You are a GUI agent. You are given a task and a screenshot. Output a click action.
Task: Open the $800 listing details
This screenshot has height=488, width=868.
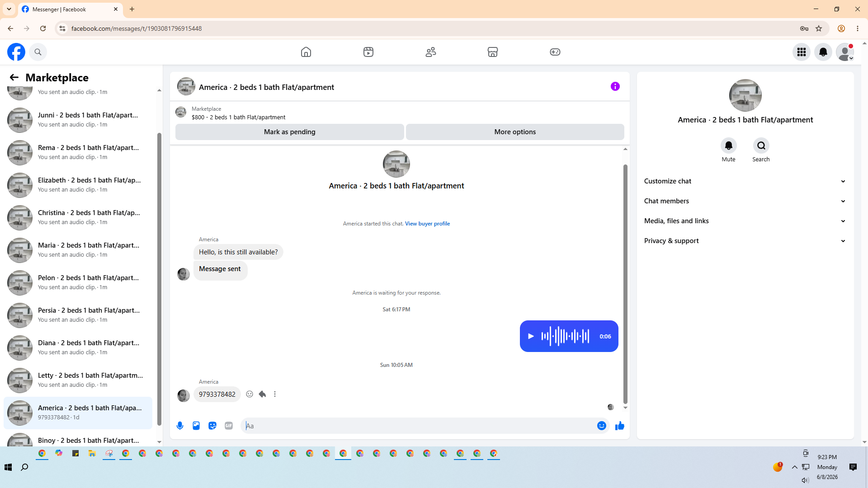pyautogui.click(x=238, y=117)
